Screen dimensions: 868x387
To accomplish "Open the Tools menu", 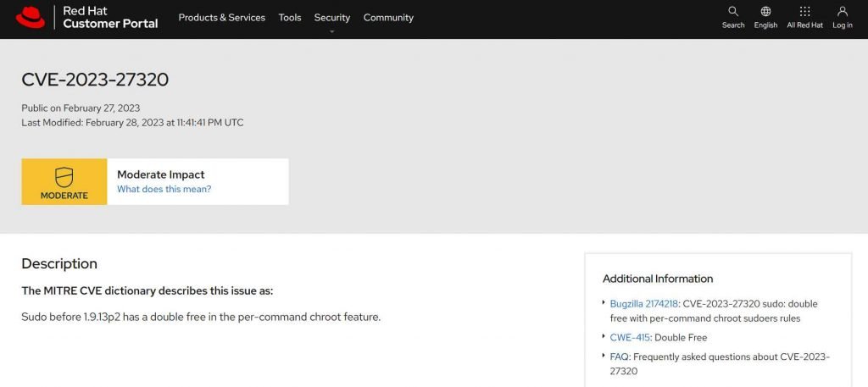I will 290,18.
